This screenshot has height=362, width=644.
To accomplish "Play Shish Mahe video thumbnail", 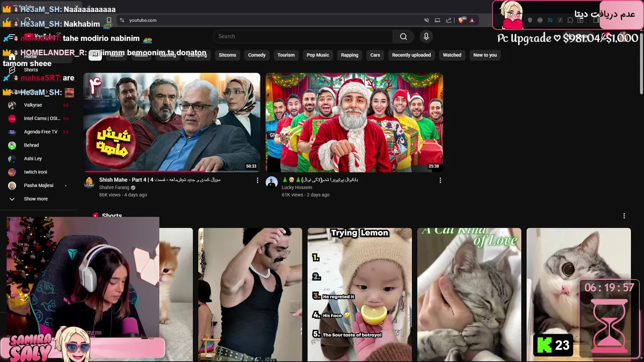I will click(x=172, y=122).
